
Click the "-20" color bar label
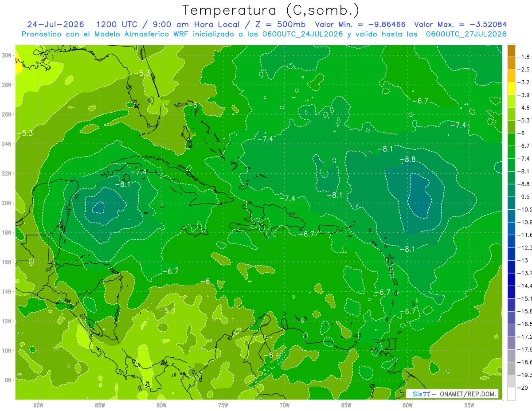point(522,388)
